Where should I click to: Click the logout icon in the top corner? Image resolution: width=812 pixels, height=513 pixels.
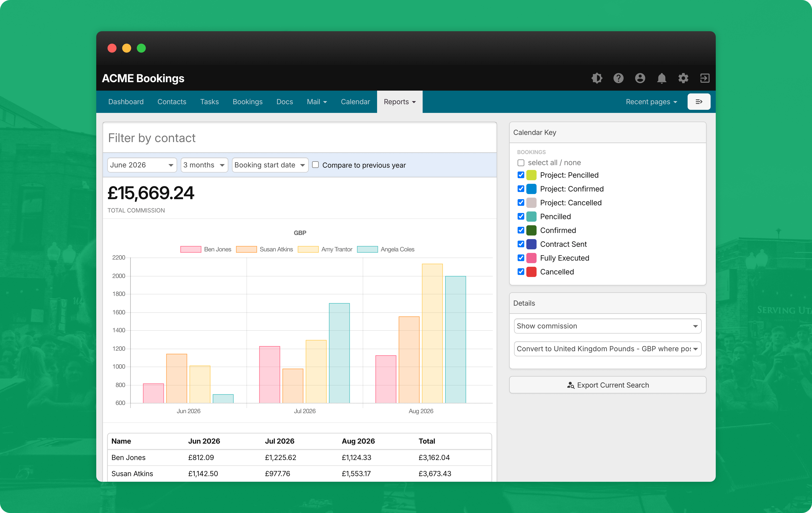(x=705, y=78)
